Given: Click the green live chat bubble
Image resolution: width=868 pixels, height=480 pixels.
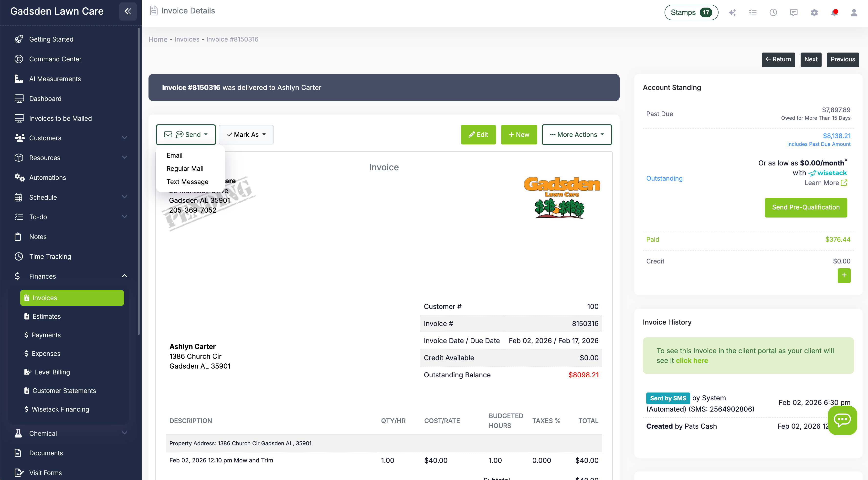Looking at the screenshot, I should [x=842, y=420].
